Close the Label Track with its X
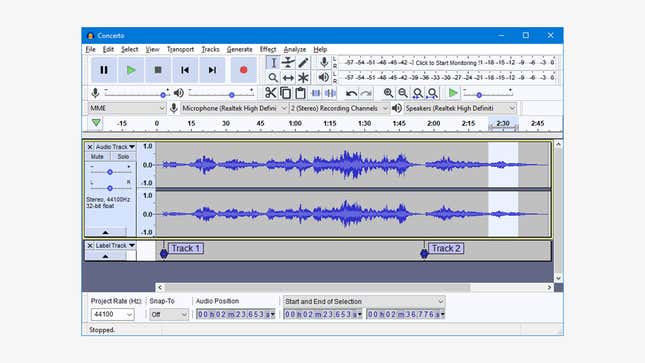The image size is (645, 363). pyautogui.click(x=90, y=245)
